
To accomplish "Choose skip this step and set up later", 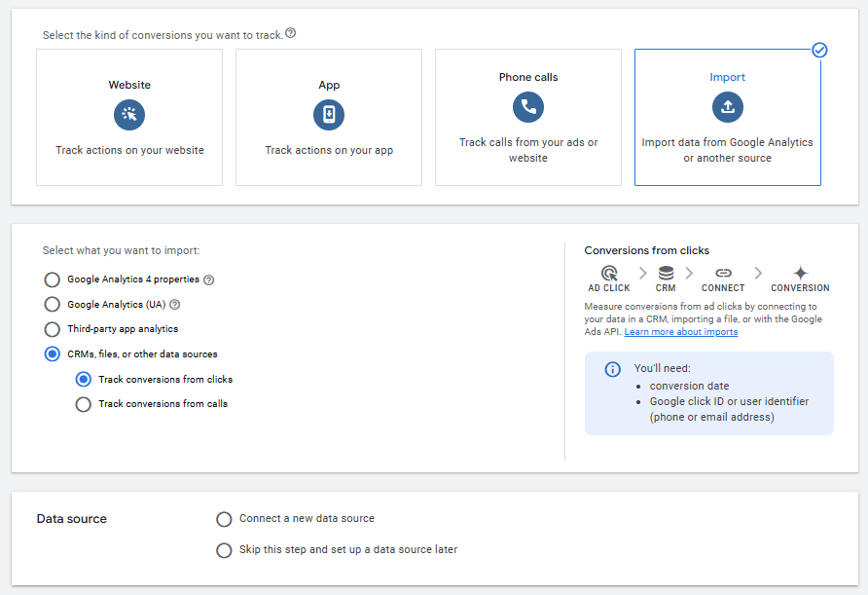I will 224,550.
